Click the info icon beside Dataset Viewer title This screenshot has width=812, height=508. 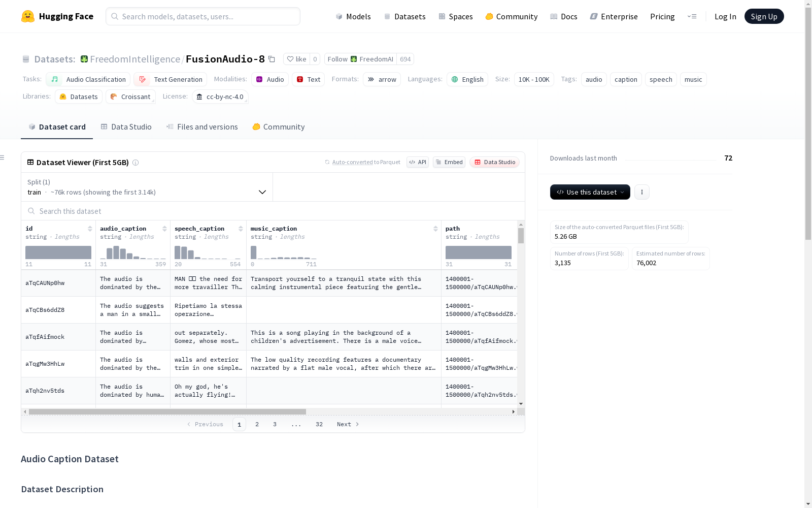point(136,163)
